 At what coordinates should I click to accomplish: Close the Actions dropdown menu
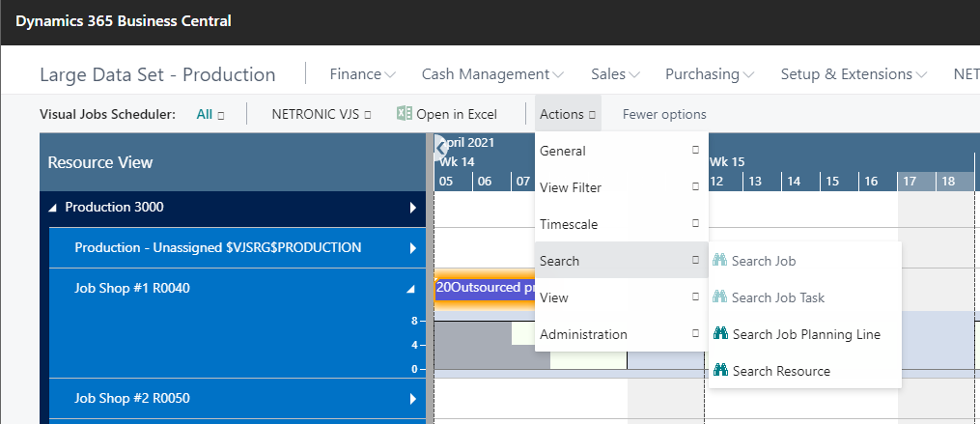coord(568,114)
